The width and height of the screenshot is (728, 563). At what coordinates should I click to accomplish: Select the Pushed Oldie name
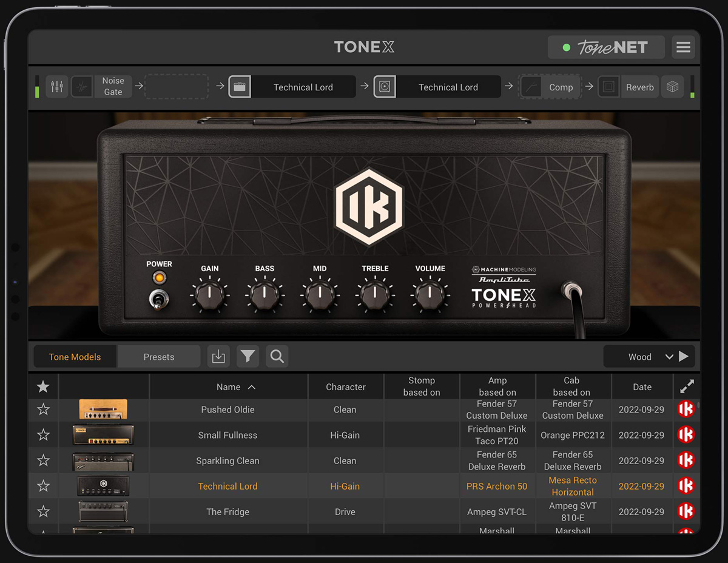click(228, 410)
